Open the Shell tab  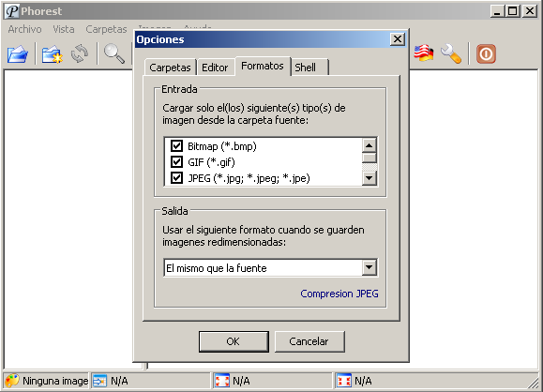click(309, 68)
